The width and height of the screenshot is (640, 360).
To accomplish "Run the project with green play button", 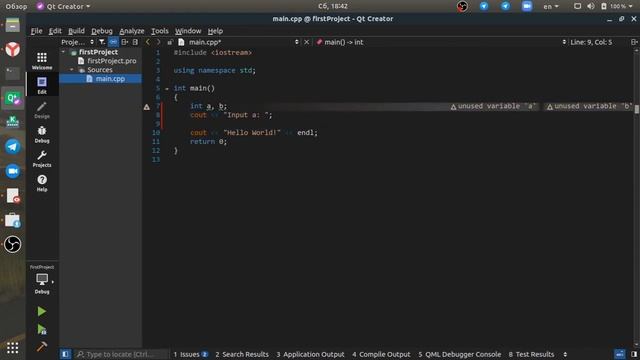I will 42,311.
